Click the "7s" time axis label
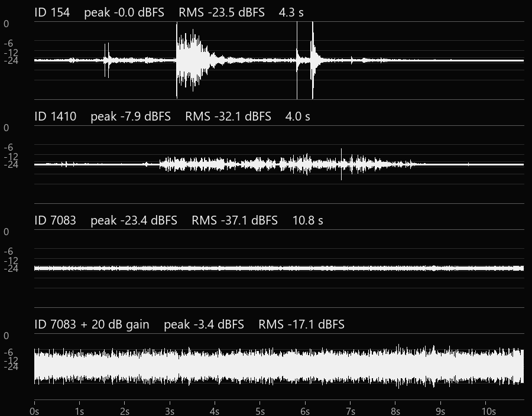The height and width of the screenshot is (416, 532). (x=351, y=411)
